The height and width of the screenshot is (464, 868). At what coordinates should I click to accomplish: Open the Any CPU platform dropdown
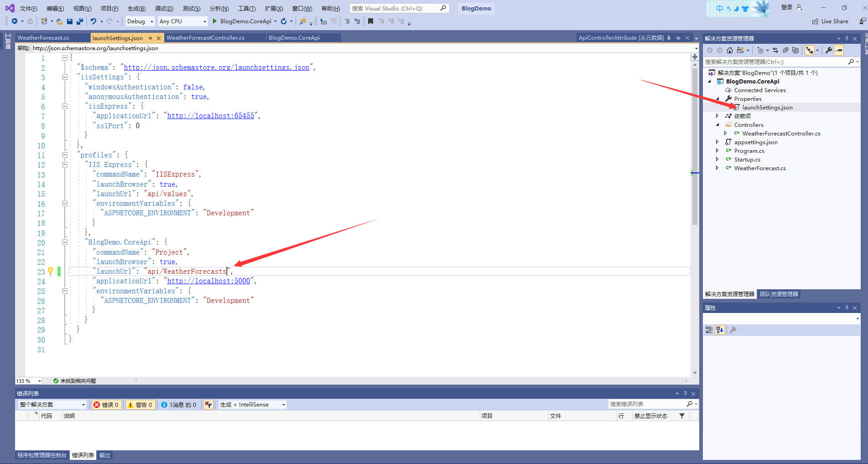182,21
